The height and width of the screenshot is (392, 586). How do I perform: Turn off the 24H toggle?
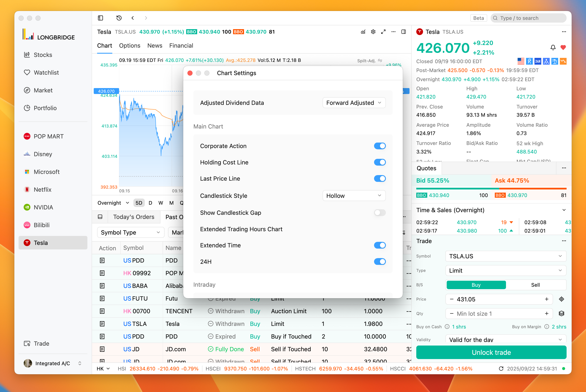[380, 261]
